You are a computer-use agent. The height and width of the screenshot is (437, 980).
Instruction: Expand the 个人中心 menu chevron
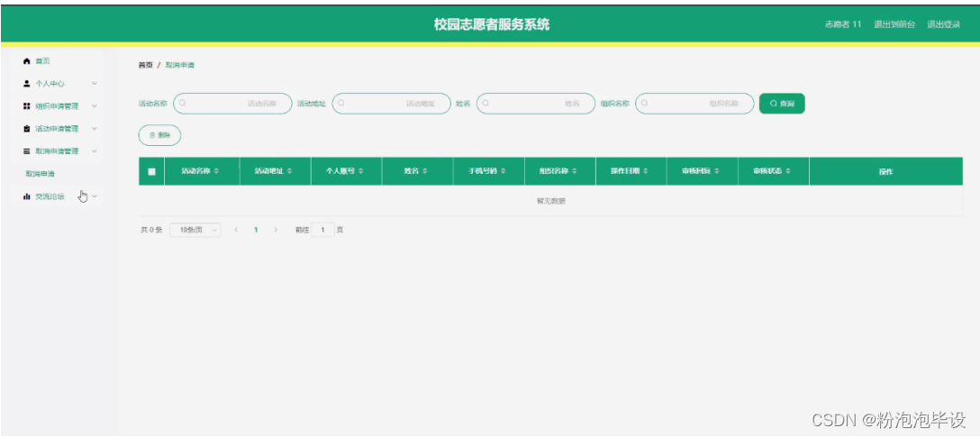point(95,83)
